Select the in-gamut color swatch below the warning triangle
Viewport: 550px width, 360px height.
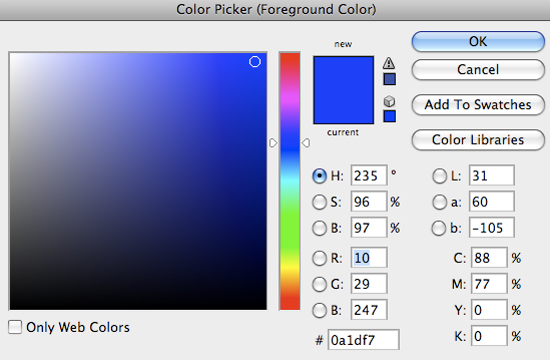(389, 79)
